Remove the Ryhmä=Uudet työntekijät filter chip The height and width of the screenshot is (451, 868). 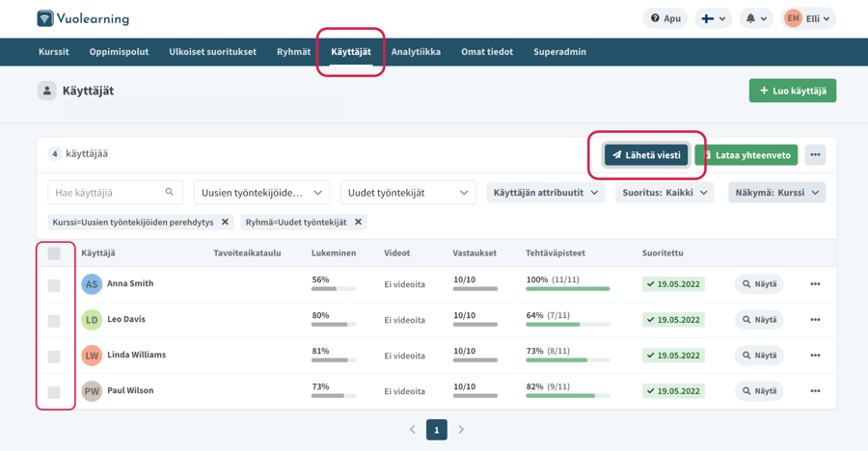click(358, 222)
